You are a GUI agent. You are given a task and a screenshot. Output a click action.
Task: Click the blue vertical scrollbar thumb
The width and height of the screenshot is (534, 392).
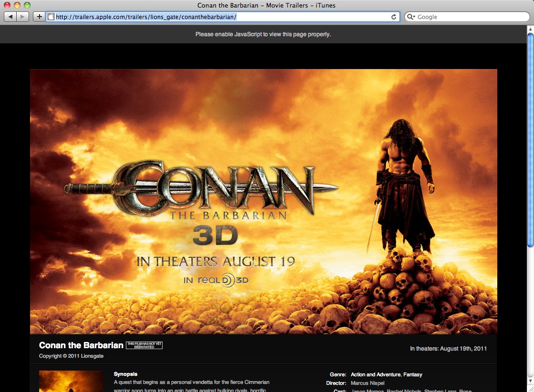(x=530, y=140)
